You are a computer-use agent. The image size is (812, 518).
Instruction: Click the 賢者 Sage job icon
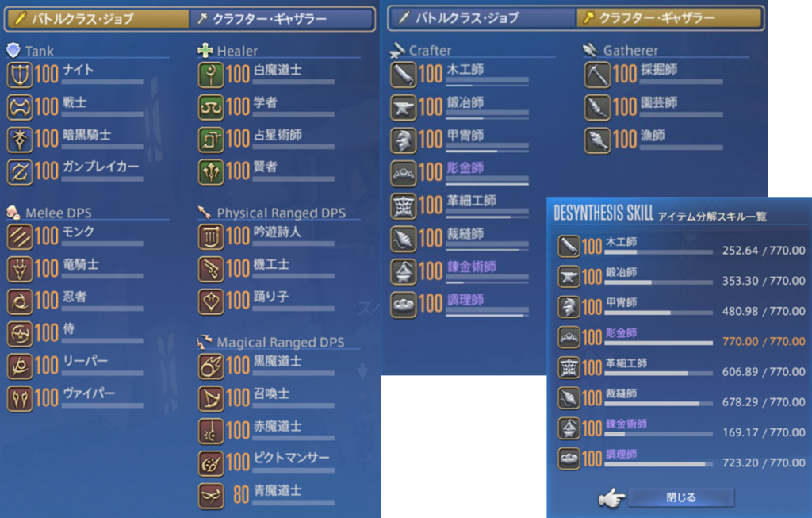pyautogui.click(x=211, y=172)
